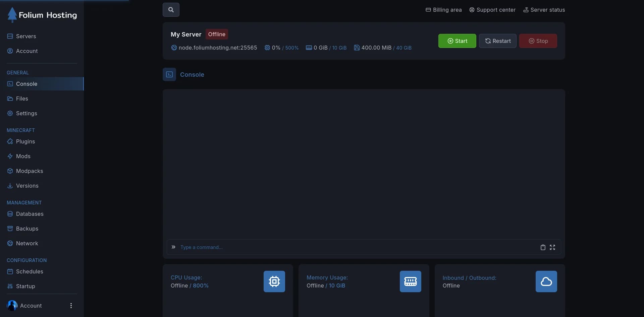Click the Backups archive icon
The width and height of the screenshot is (644, 317).
[x=10, y=229]
